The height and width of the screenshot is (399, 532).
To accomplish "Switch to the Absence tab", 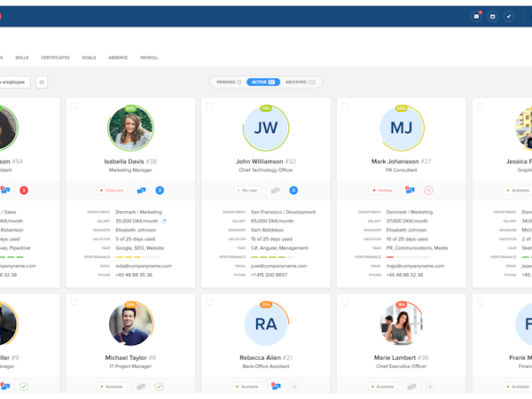I will (x=118, y=58).
